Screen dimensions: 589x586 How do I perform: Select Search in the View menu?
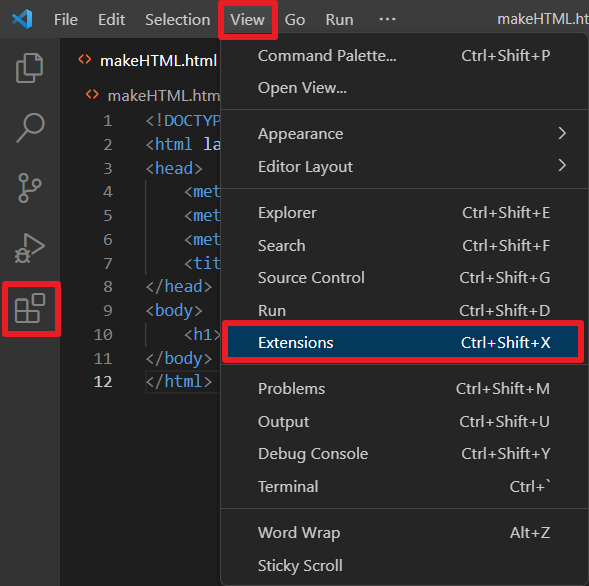pos(404,245)
